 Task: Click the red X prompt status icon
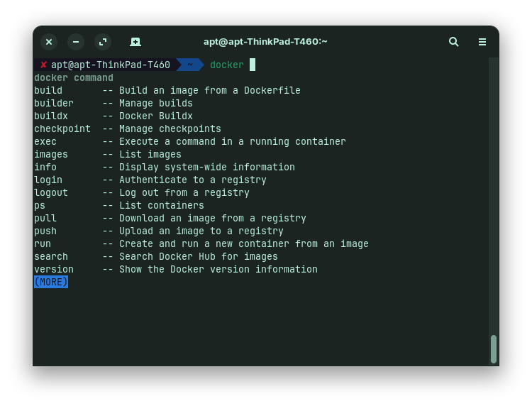[x=43, y=65]
